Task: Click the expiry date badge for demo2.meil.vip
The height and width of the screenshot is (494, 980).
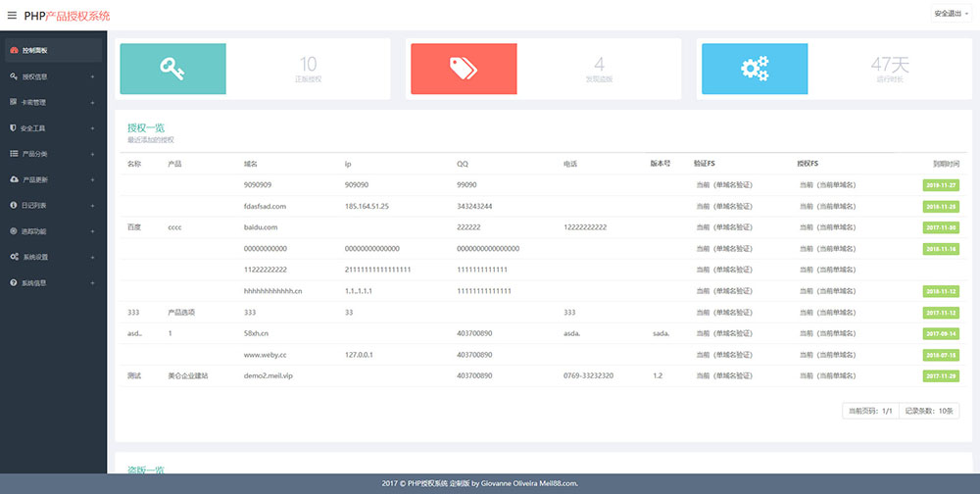Action: pyautogui.click(x=941, y=376)
